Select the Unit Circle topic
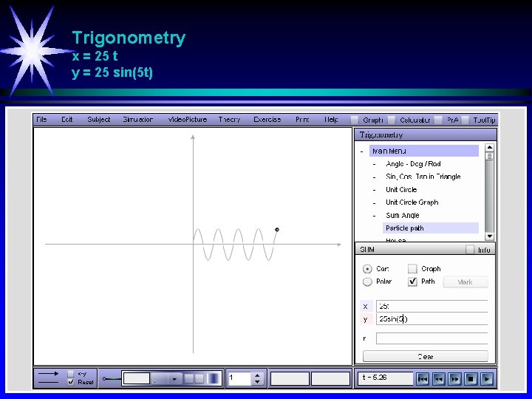Image resolution: width=532 pixels, height=399 pixels. tap(401, 190)
